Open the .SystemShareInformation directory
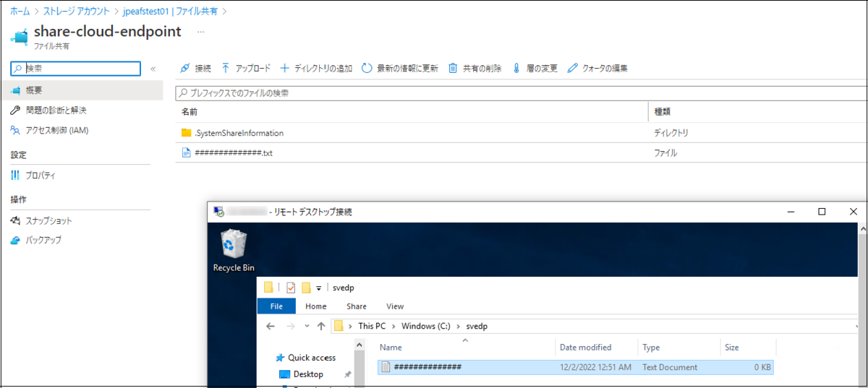The image size is (868, 388). 239,133
